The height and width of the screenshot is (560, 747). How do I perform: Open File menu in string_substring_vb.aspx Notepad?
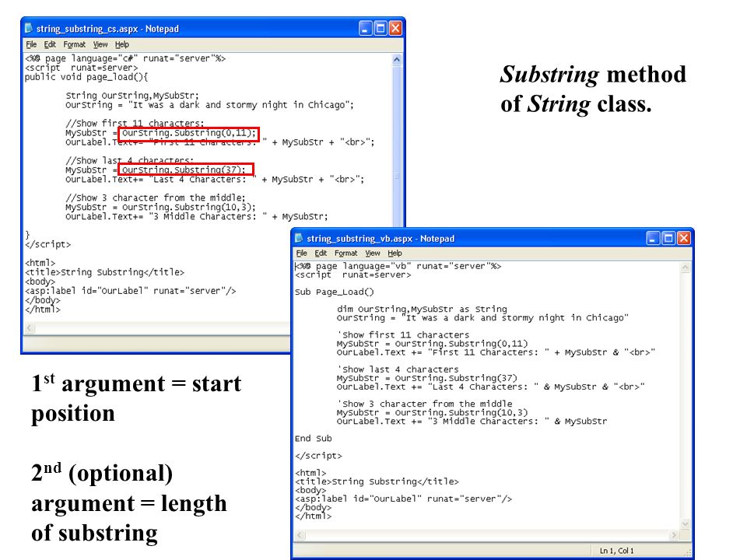click(302, 254)
